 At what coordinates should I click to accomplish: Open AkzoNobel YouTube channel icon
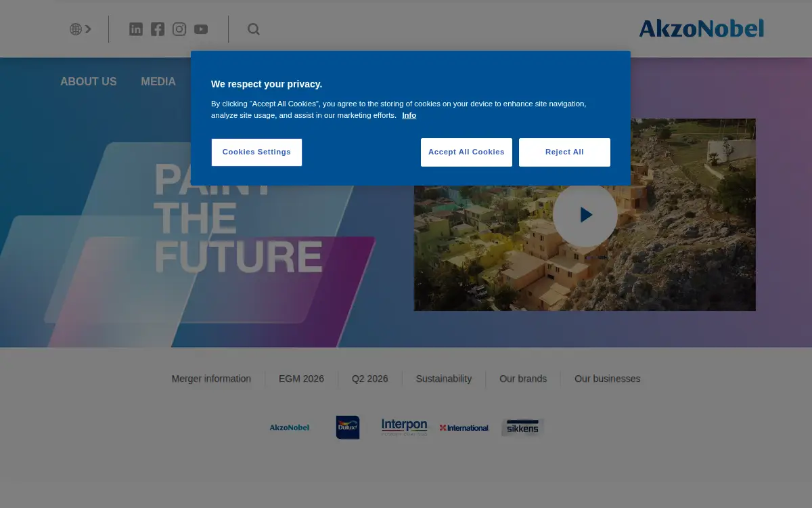coord(201,29)
